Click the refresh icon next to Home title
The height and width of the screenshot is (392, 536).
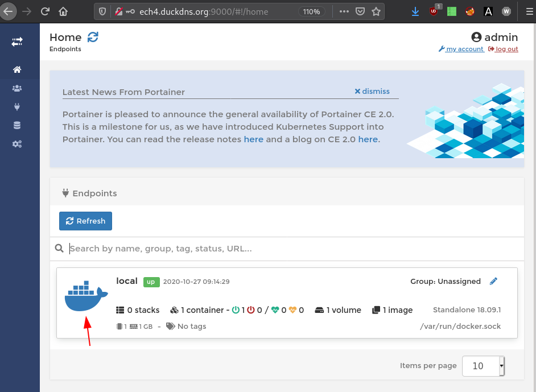[93, 37]
